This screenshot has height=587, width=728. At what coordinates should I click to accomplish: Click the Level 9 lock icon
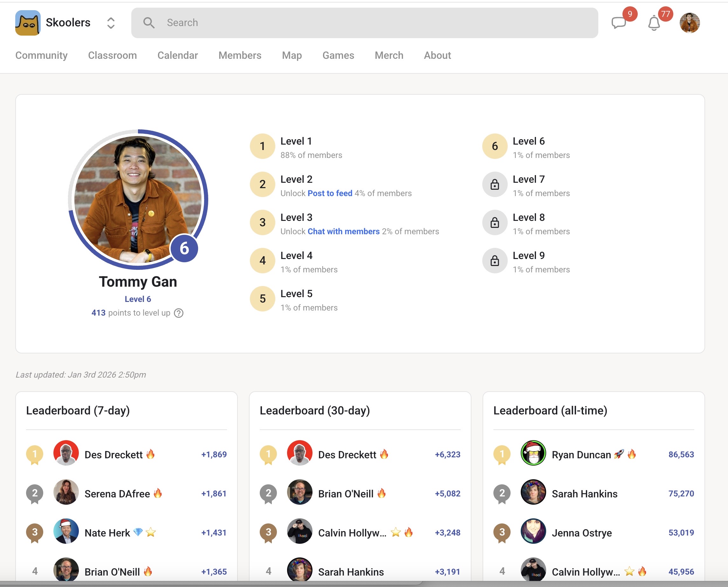(x=495, y=261)
